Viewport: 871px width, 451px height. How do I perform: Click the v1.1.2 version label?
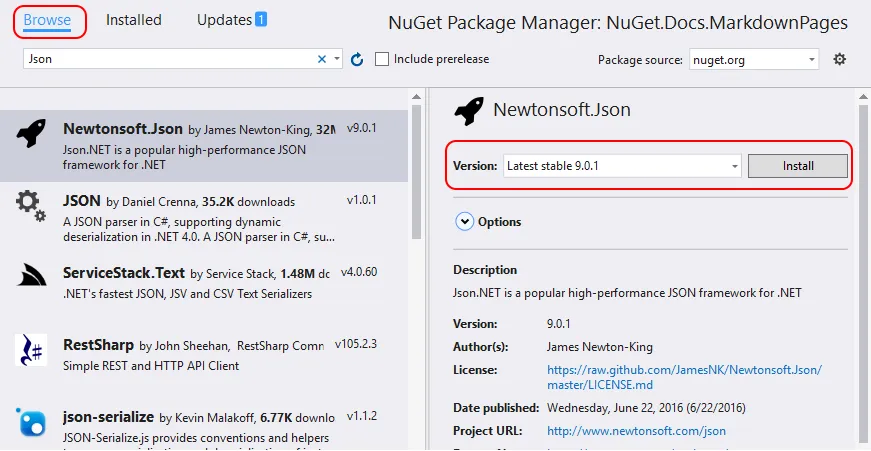[x=362, y=417]
